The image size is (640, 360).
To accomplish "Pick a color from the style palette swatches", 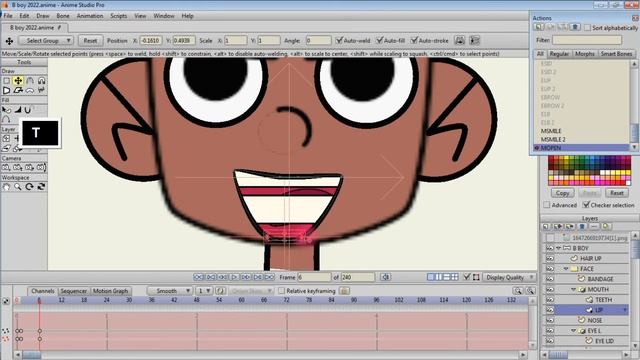I will (x=590, y=171).
